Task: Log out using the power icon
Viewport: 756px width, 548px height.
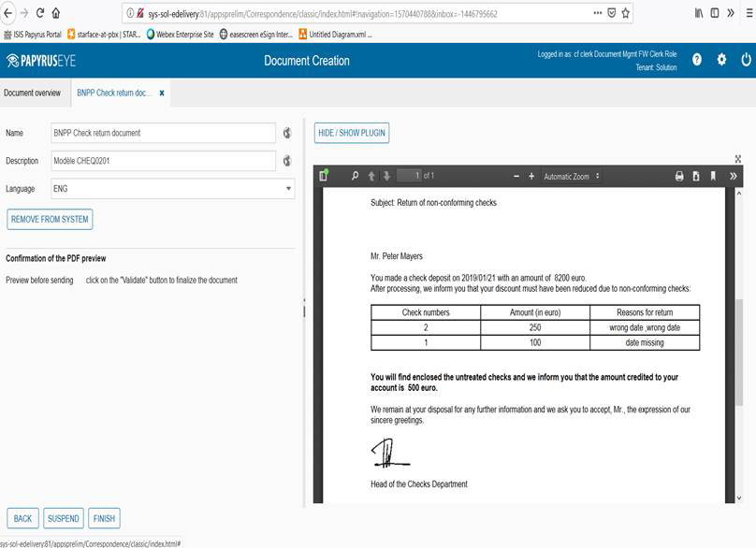Action: click(745, 58)
